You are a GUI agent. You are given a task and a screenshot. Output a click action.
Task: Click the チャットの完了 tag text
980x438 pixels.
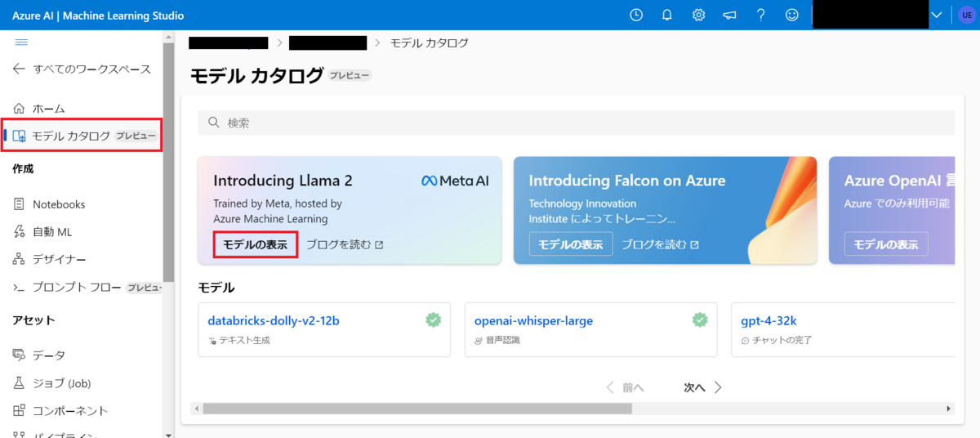(x=782, y=340)
